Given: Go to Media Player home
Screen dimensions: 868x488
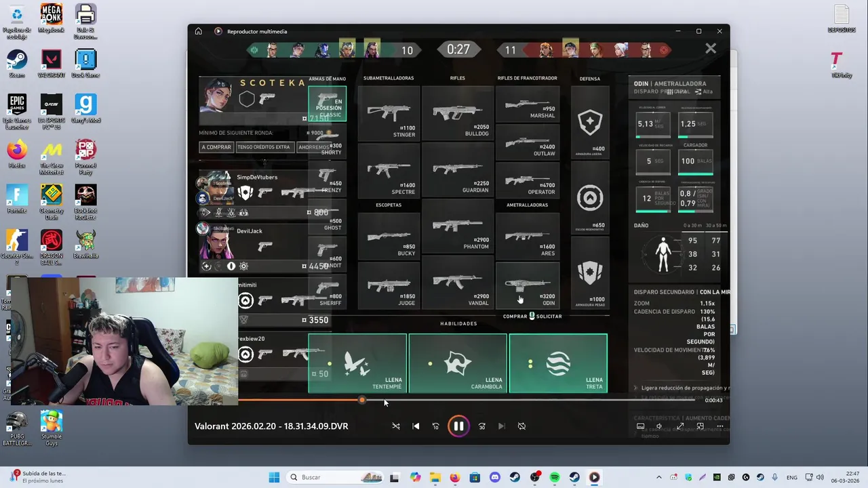Looking at the screenshot, I should tap(198, 31).
